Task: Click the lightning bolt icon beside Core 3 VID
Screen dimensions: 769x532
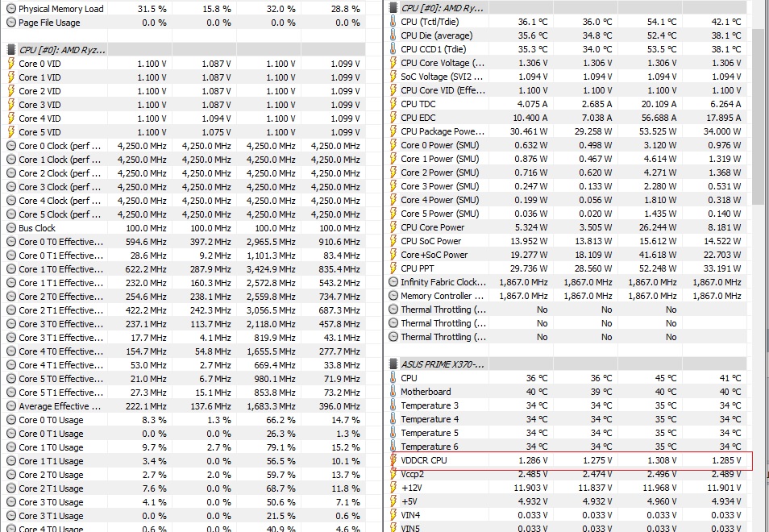Action: click(10, 105)
